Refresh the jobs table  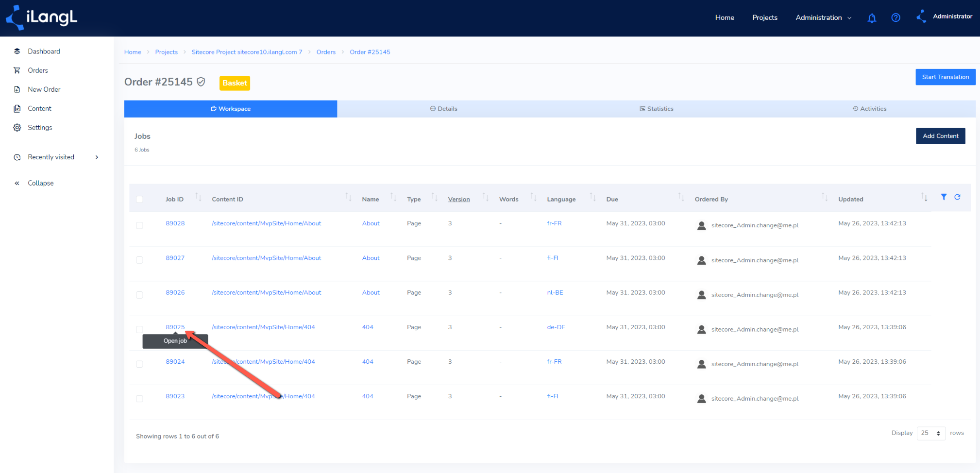pyautogui.click(x=957, y=197)
